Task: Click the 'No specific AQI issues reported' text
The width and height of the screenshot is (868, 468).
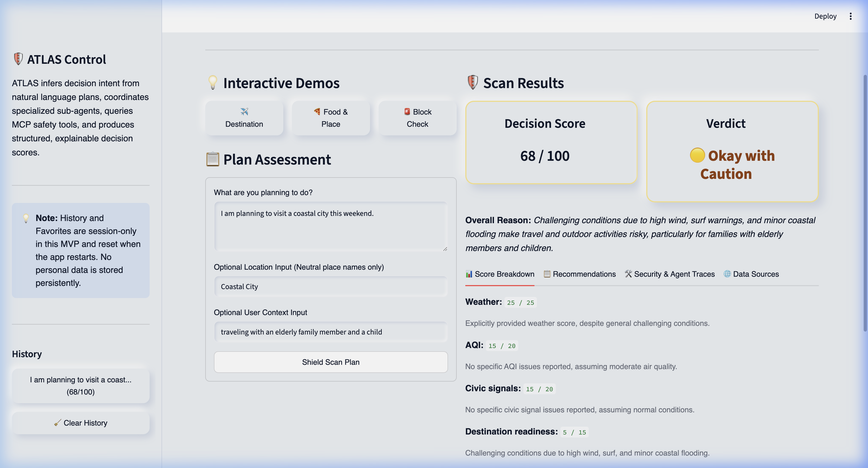Action: coord(571,366)
